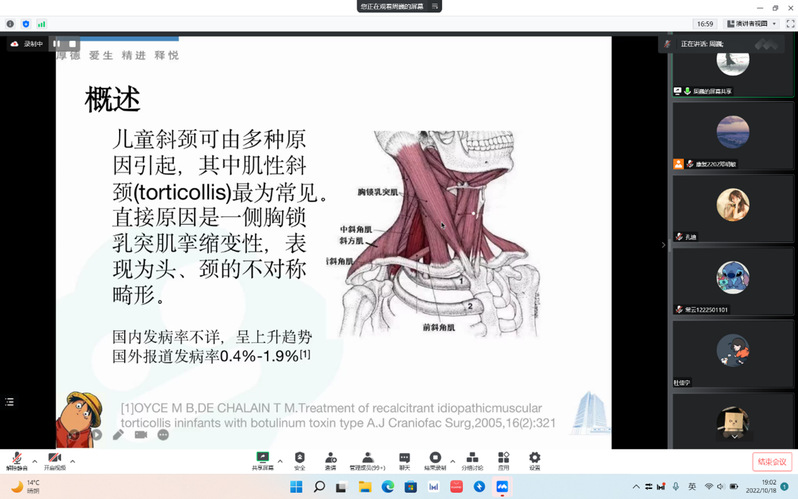This screenshot has width=798, height=499.
Task: Collapse the participant video sidebar
Action: tap(664, 243)
